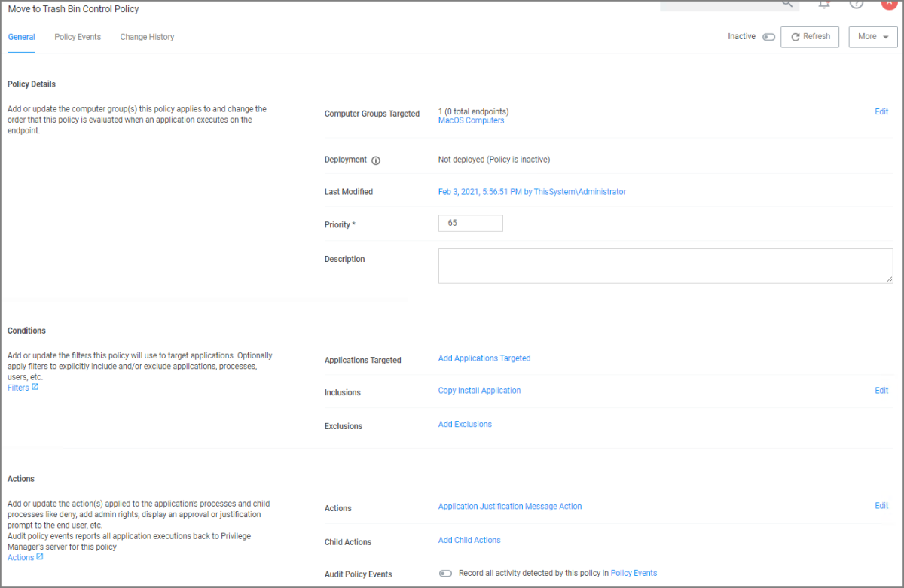
Task: Edit the Computer Groups Targeted
Action: (881, 111)
